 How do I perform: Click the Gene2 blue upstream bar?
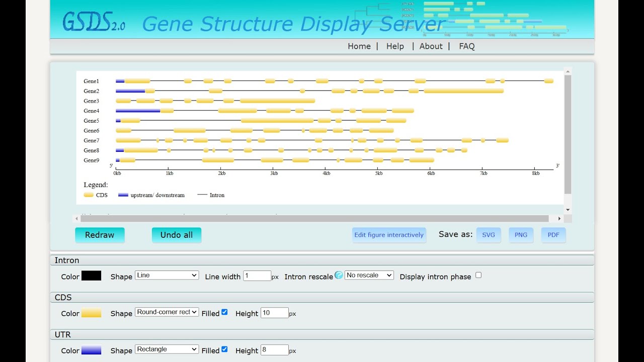click(130, 91)
